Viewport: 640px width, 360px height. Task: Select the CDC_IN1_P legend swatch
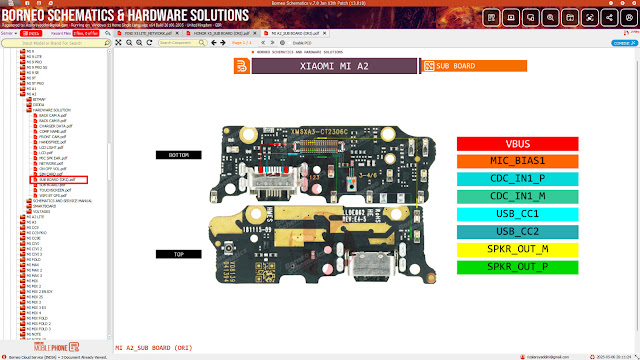(518, 179)
